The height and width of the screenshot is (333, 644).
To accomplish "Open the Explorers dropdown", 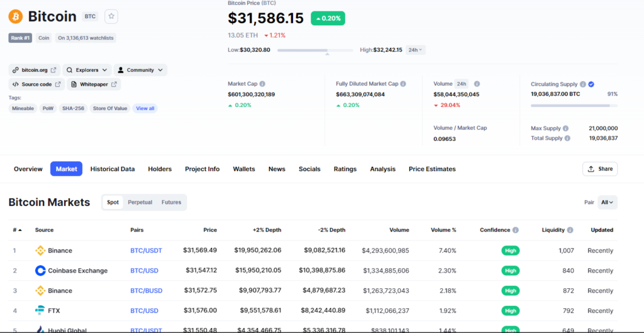I will coord(87,70).
